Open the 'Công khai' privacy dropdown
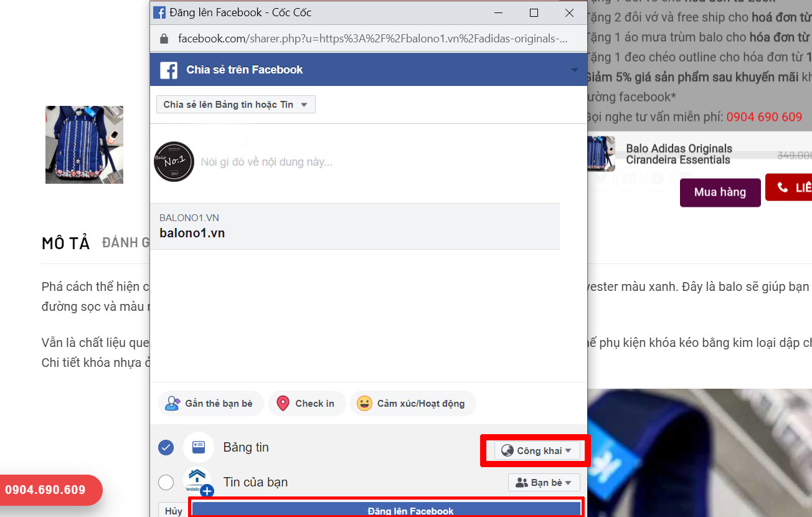 click(x=537, y=450)
